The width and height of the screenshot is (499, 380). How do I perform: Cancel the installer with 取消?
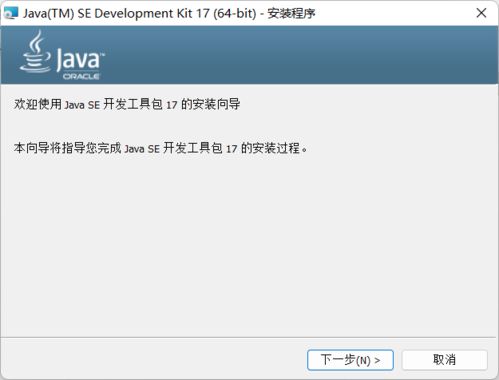445,360
